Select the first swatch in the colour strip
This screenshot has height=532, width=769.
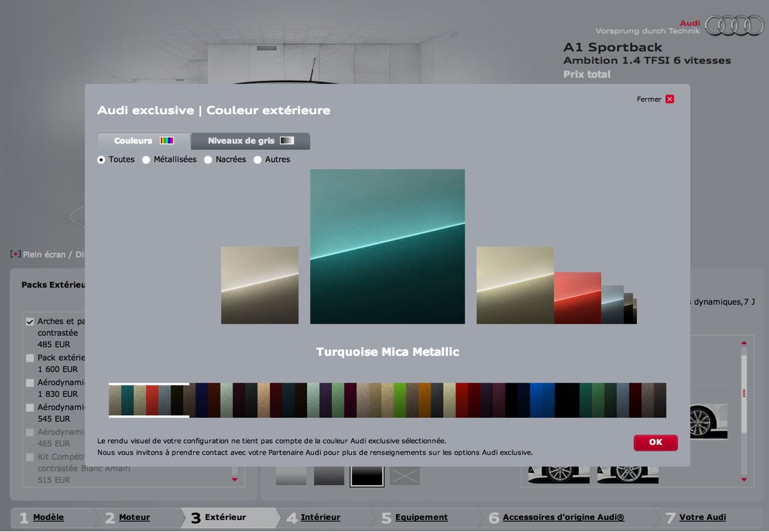click(115, 401)
